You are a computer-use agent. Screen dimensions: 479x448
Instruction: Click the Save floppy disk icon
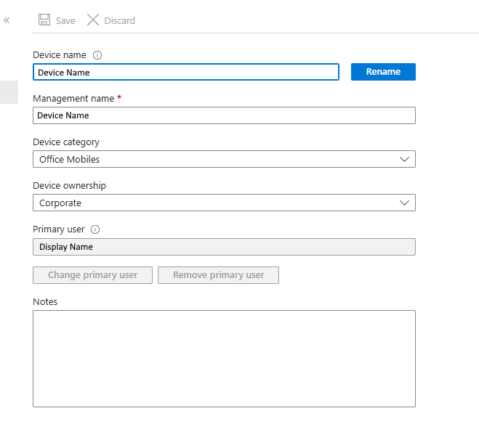[x=44, y=20]
